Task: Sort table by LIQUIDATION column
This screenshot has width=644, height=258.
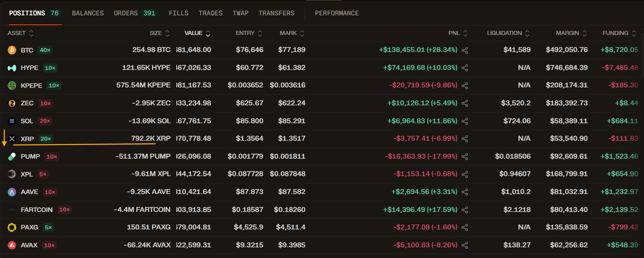Action: pyautogui.click(x=509, y=33)
